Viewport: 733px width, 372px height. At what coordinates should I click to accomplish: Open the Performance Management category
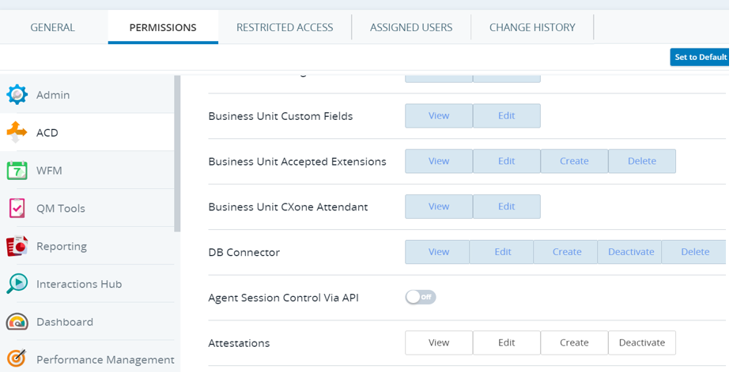(87, 359)
